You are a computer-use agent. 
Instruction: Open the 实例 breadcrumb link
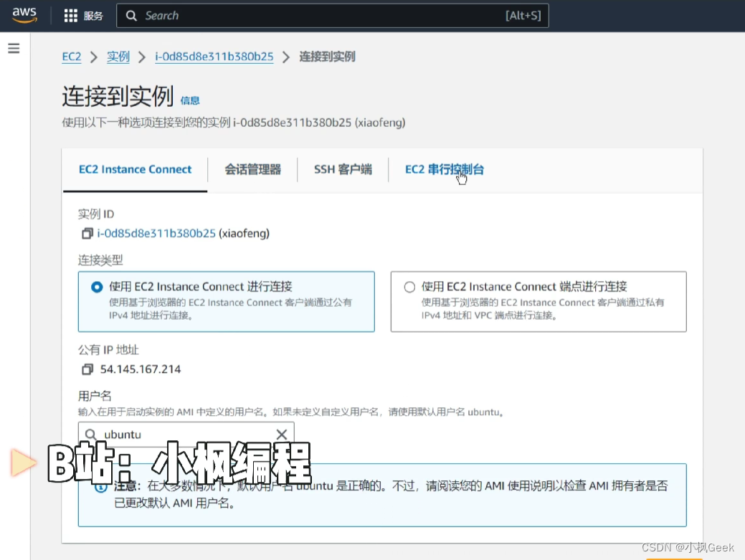pos(118,57)
